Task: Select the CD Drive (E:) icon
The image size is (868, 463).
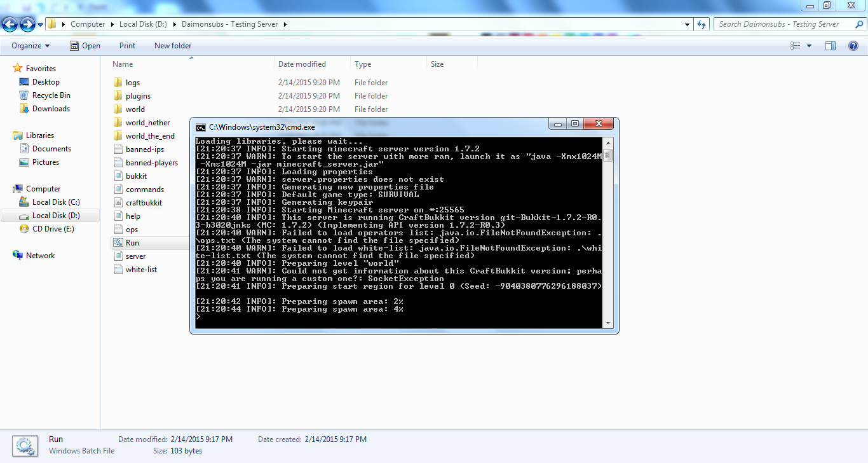Action: pyautogui.click(x=24, y=229)
